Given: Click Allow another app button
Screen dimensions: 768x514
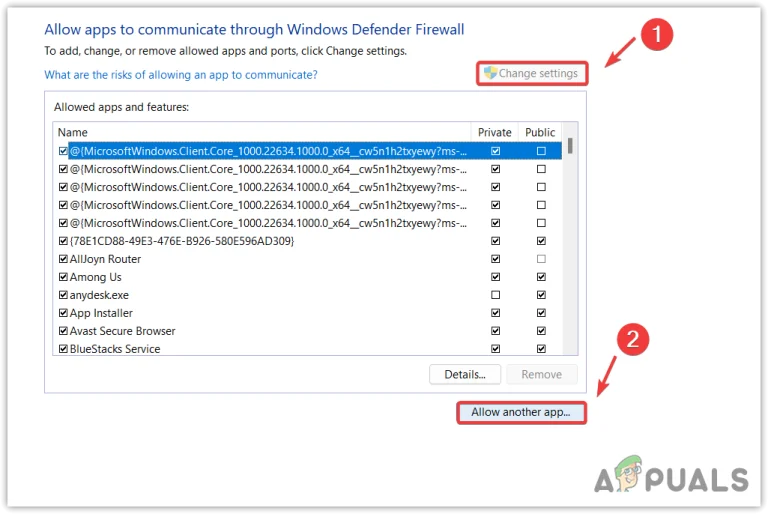Looking at the screenshot, I should point(521,412).
